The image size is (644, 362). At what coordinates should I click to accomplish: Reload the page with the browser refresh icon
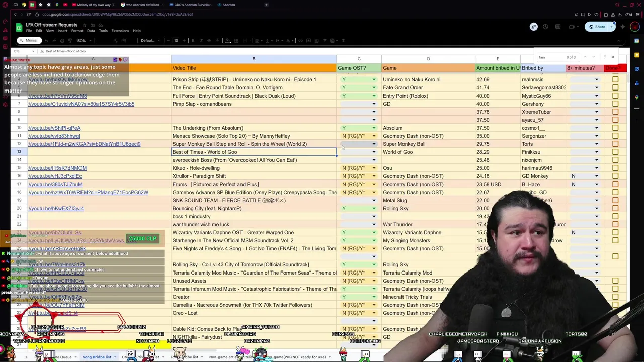pyautogui.click(x=29, y=14)
